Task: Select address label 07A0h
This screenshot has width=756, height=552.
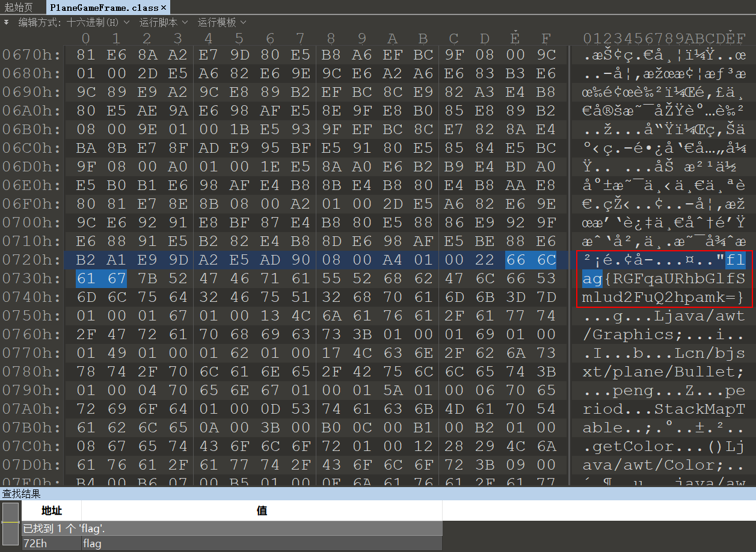Action: click(x=32, y=409)
